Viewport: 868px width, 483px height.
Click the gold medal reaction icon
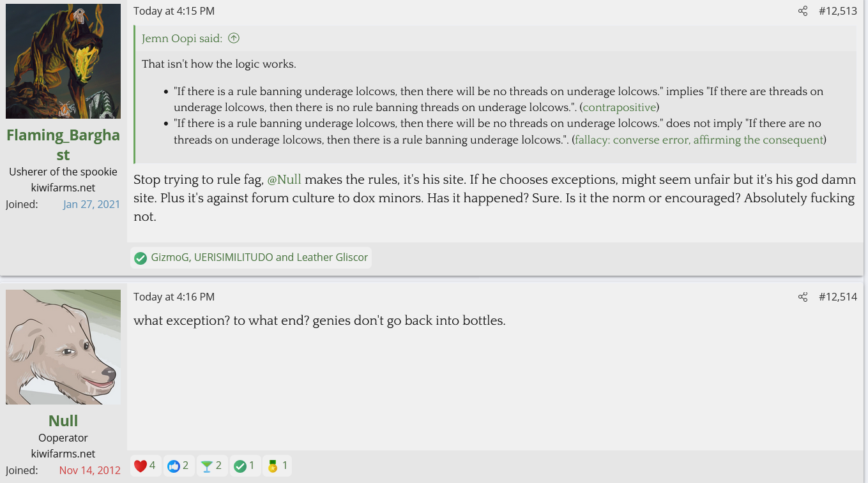(x=273, y=466)
